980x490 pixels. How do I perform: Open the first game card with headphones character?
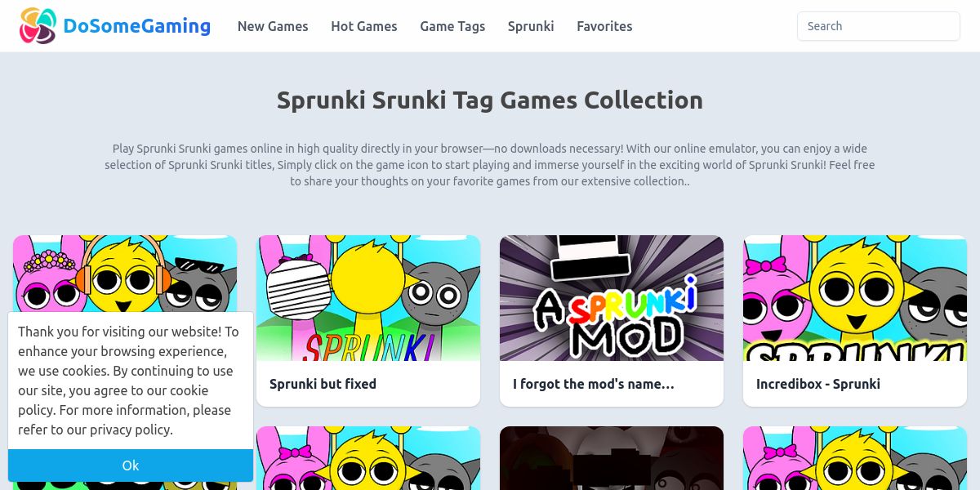pyautogui.click(x=125, y=273)
